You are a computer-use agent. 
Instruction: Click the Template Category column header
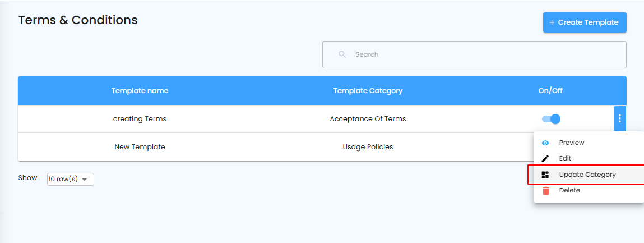[368, 91]
